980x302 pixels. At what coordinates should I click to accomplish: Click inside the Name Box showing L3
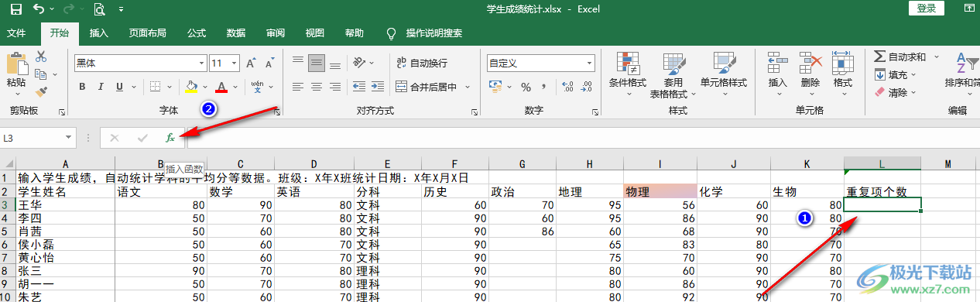pos(33,138)
